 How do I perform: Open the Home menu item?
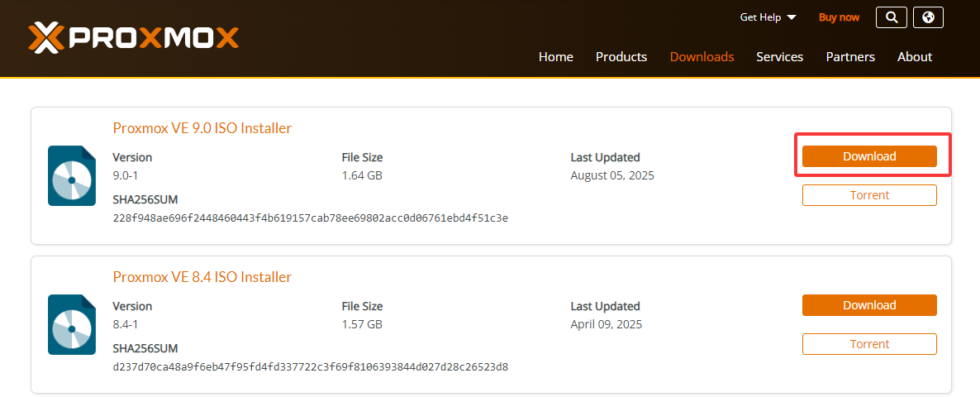pyautogui.click(x=555, y=57)
